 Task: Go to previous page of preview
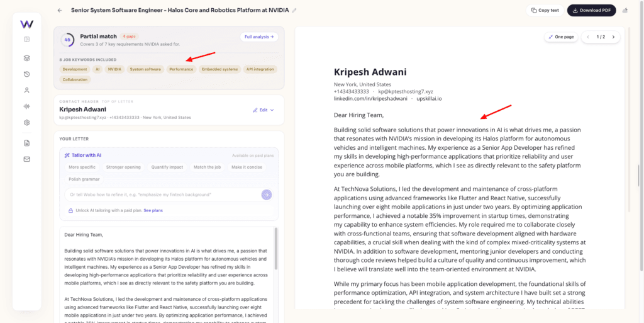pyautogui.click(x=588, y=37)
